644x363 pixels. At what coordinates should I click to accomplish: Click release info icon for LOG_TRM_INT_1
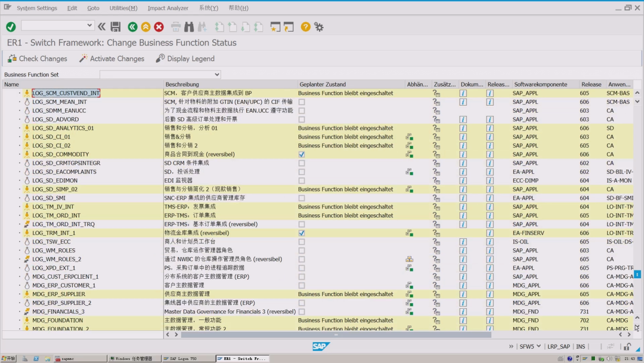[x=490, y=233]
